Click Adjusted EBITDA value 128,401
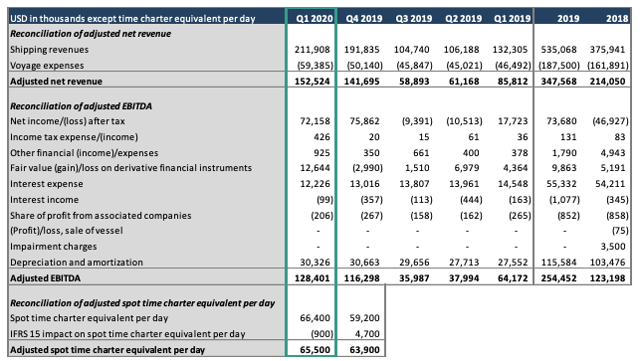Image resolution: width=640 pixels, height=361 pixels. (x=312, y=278)
